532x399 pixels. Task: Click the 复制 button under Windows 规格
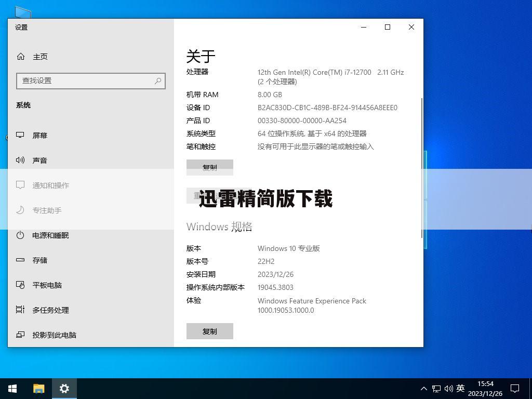pos(210,331)
